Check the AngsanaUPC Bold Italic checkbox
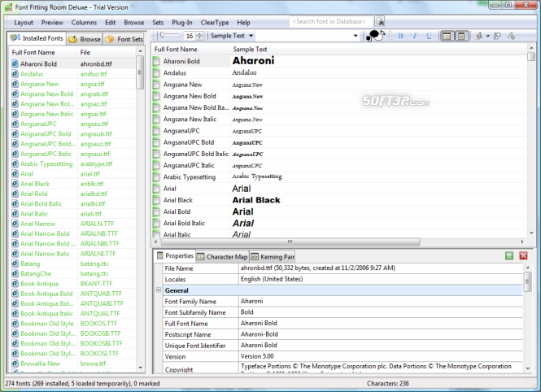 click(x=157, y=154)
